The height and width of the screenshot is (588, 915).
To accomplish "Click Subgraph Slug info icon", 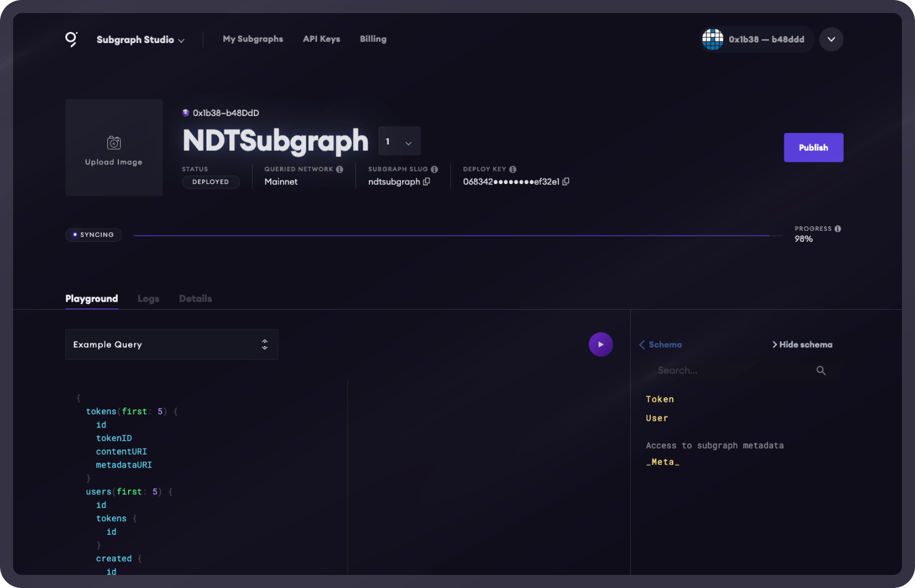I will (435, 169).
